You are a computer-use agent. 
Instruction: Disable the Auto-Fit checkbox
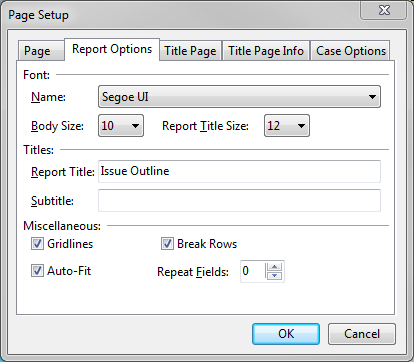coord(37,271)
